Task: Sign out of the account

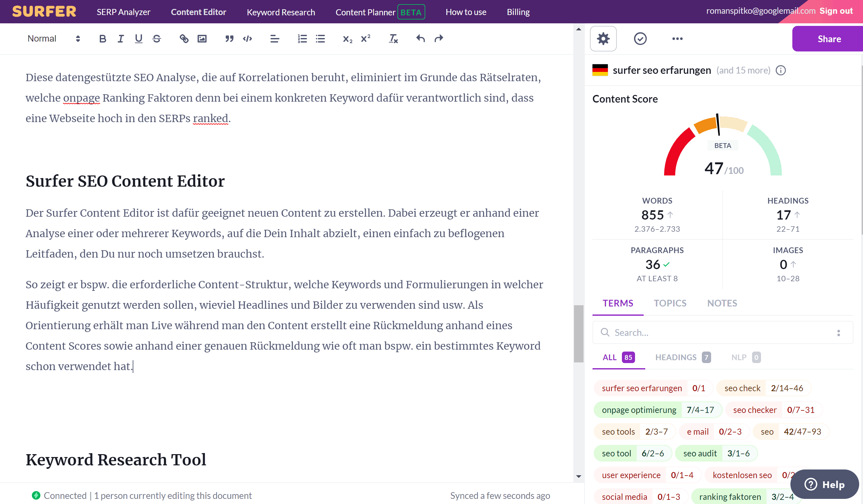Action: 836,11
